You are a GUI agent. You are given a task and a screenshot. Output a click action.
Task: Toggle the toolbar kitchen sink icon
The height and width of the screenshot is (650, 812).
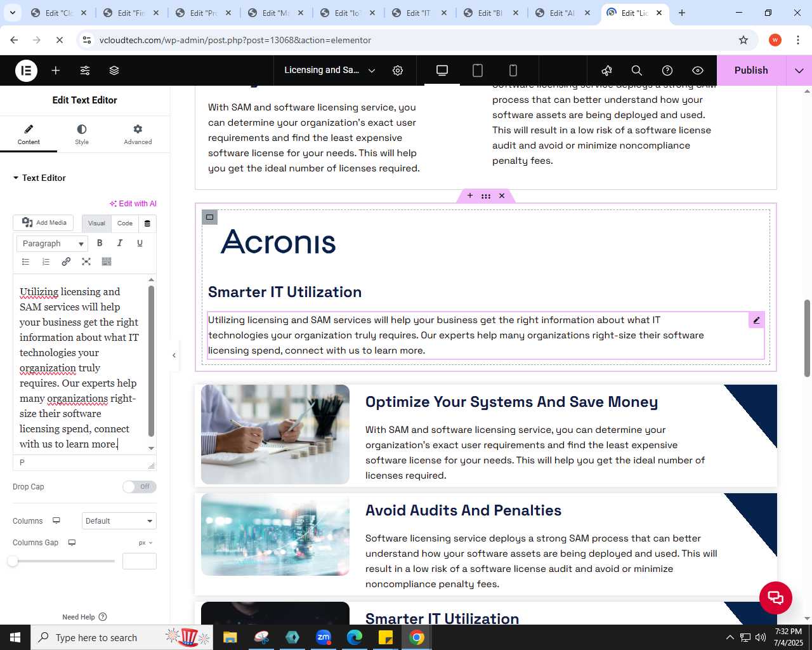click(x=107, y=262)
